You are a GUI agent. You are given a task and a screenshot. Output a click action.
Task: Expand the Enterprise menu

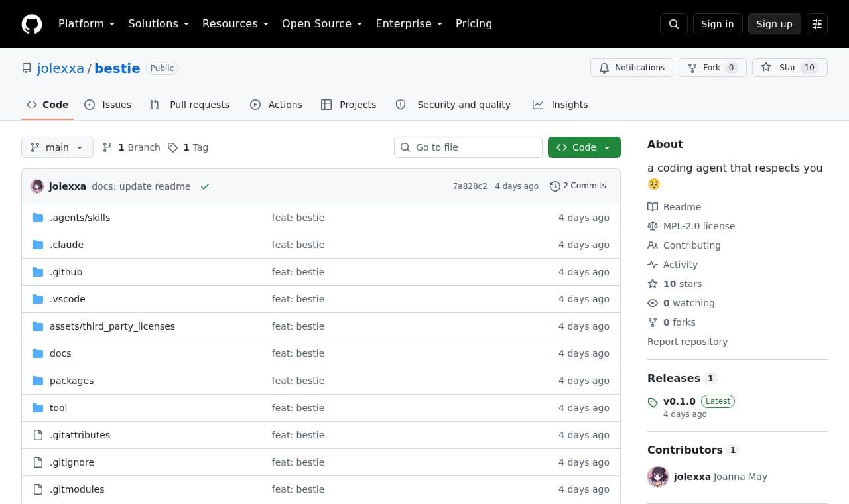tap(409, 23)
